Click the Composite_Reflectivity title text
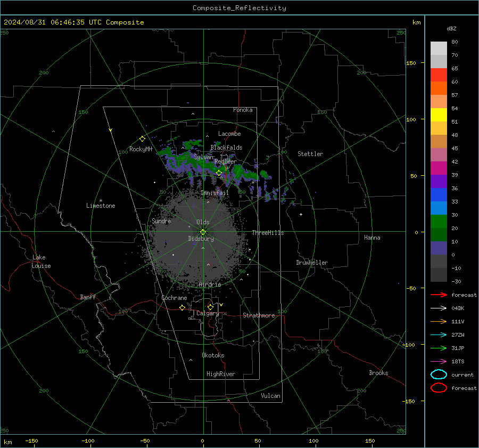The height and width of the screenshot is (448, 479). coord(240,8)
